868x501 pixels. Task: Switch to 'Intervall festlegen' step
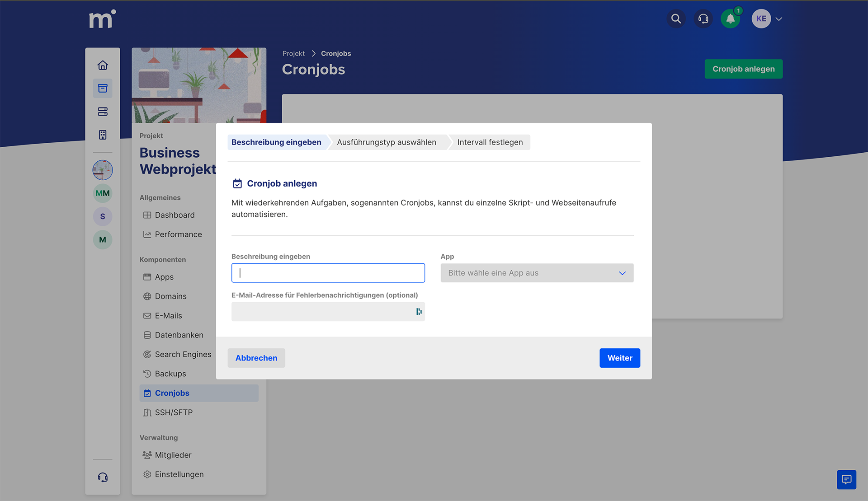490,142
